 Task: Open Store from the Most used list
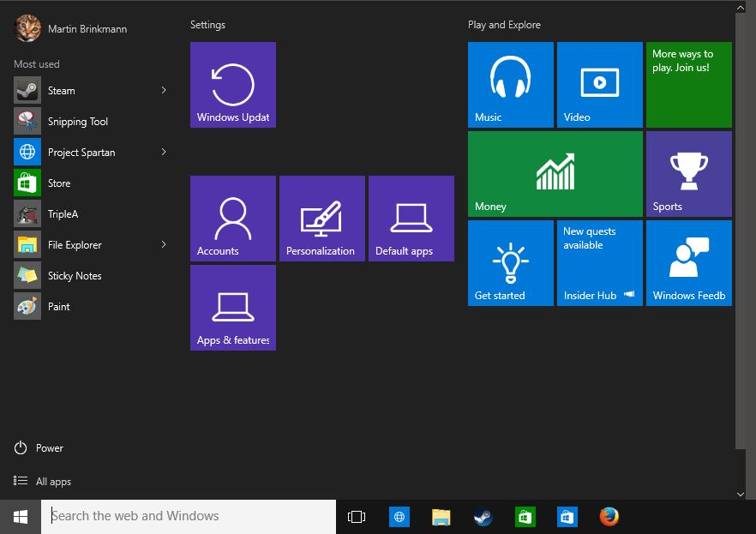(x=92, y=183)
